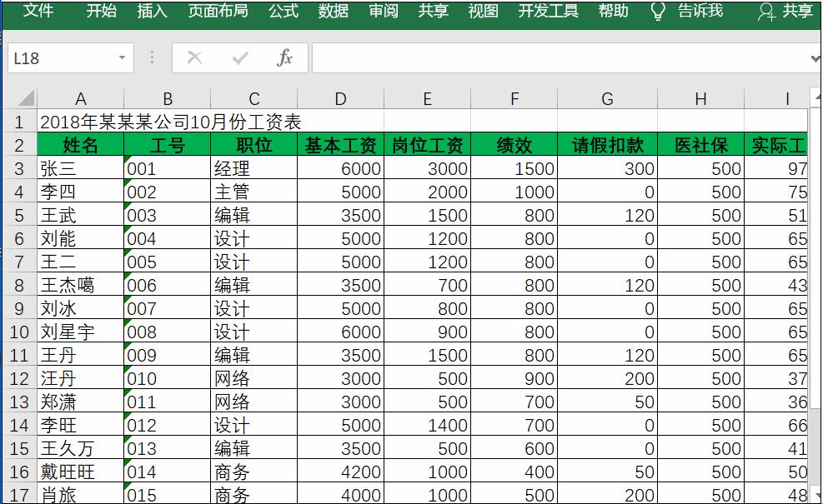Click the Cancel (X) icon in the formula bar
The image size is (823, 504).
pos(193,58)
